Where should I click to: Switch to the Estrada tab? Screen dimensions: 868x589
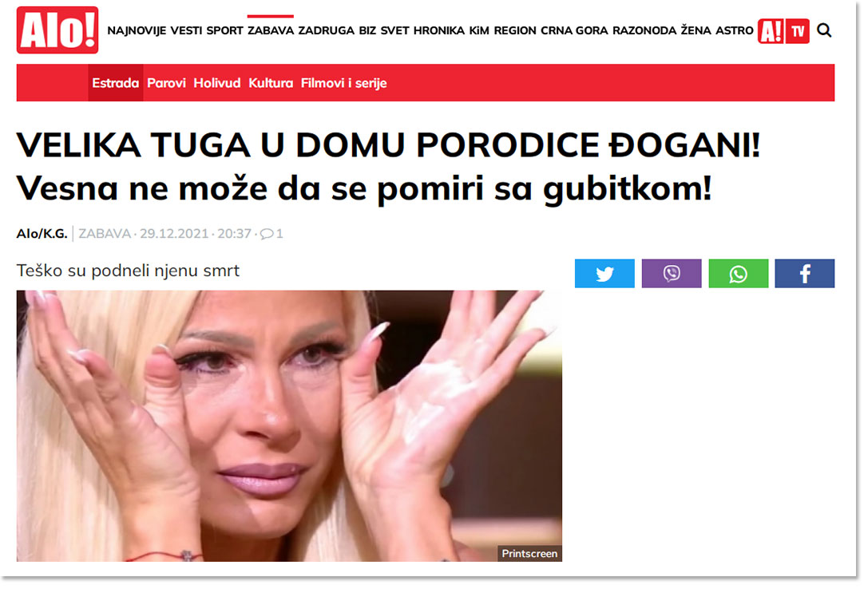[115, 83]
